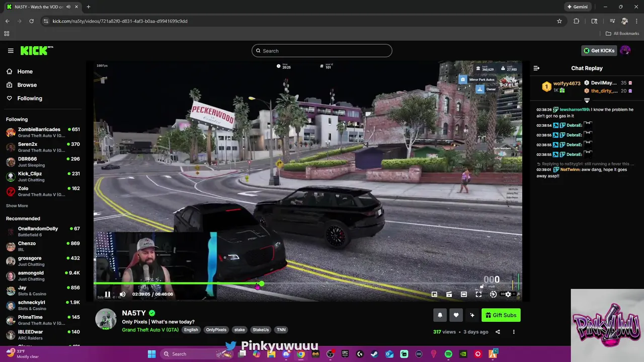Image resolution: width=644 pixels, height=362 pixels.
Task: Share the video via share icon
Action: (x=498, y=332)
